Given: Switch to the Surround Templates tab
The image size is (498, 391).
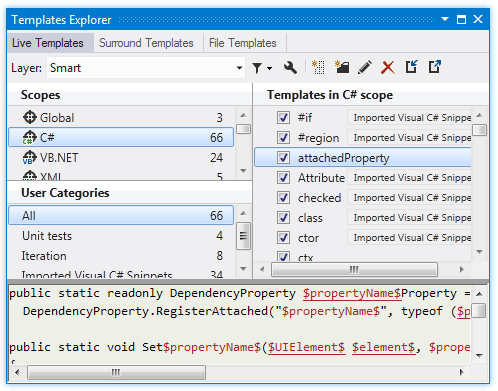Looking at the screenshot, I should 146,43.
